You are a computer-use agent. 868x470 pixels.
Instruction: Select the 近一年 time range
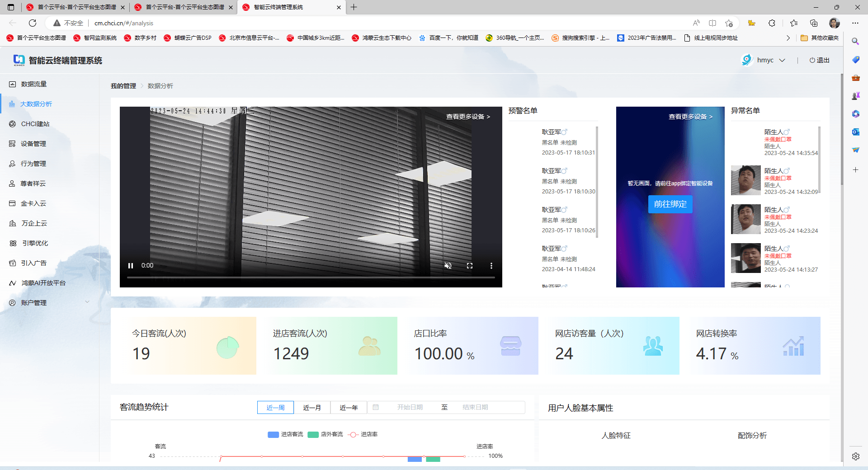[x=349, y=408]
